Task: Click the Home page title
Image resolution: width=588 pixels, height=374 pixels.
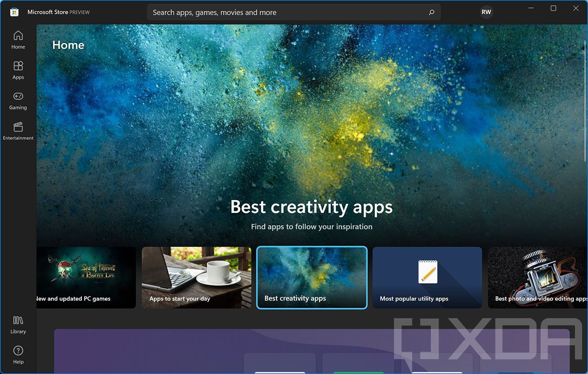Action: (68, 45)
